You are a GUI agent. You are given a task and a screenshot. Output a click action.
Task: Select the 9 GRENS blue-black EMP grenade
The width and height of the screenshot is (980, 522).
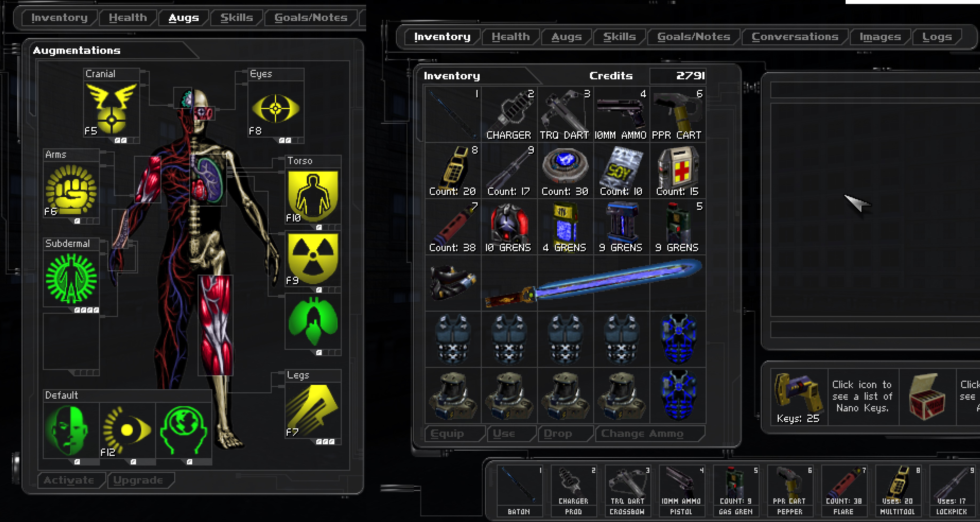coord(622,227)
